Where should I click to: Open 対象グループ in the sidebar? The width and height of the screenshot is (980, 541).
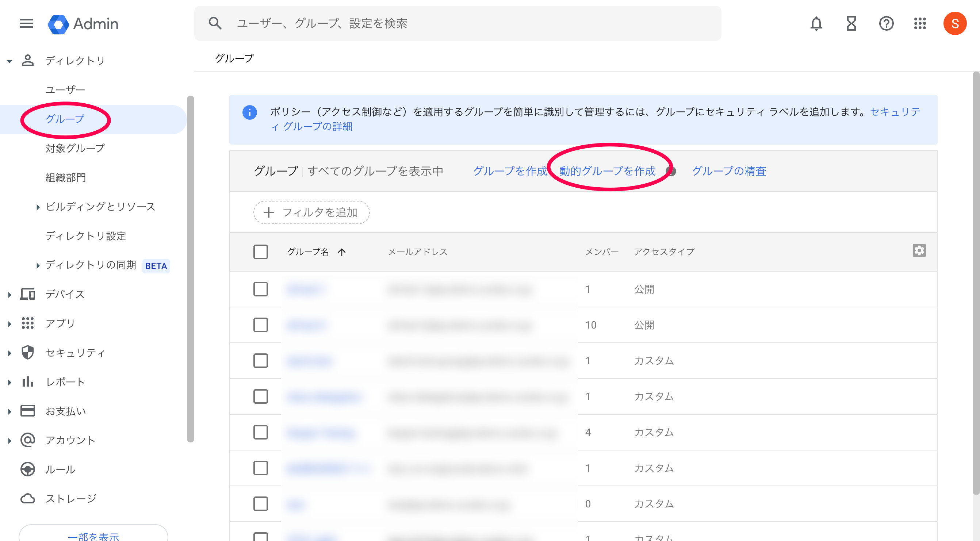pos(75,148)
